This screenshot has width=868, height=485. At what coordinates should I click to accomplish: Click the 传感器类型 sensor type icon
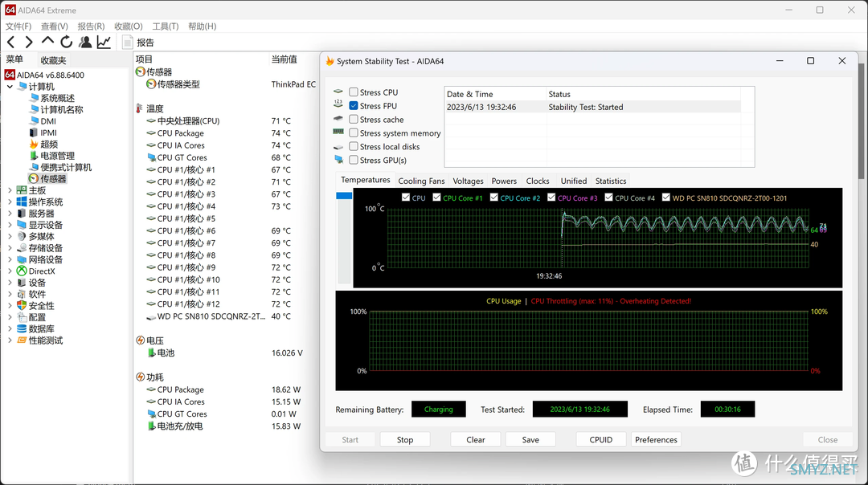click(x=150, y=84)
